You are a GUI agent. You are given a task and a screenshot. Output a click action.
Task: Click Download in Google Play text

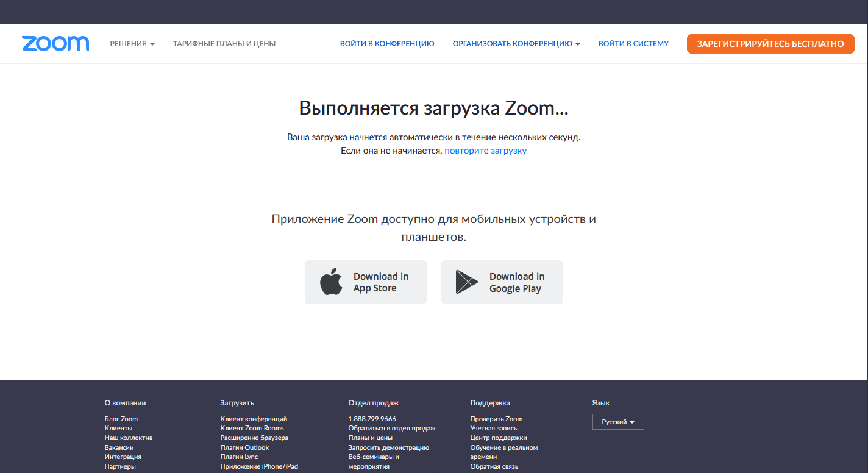[517, 282]
